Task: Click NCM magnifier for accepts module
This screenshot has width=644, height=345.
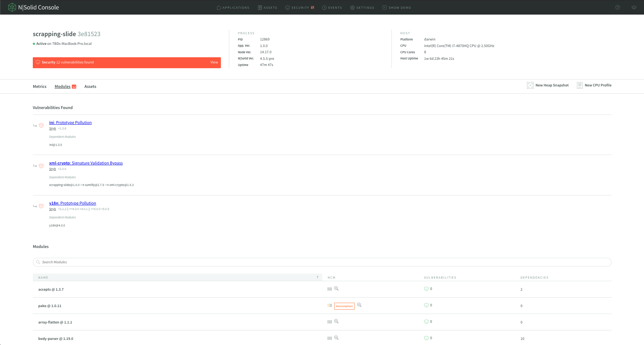Action: point(336,288)
